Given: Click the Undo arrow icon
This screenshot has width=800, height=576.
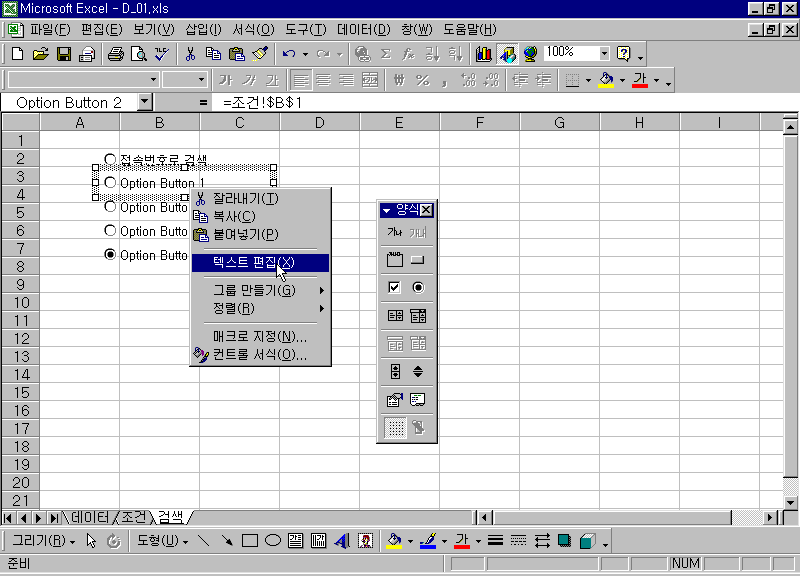Looking at the screenshot, I should coord(289,54).
